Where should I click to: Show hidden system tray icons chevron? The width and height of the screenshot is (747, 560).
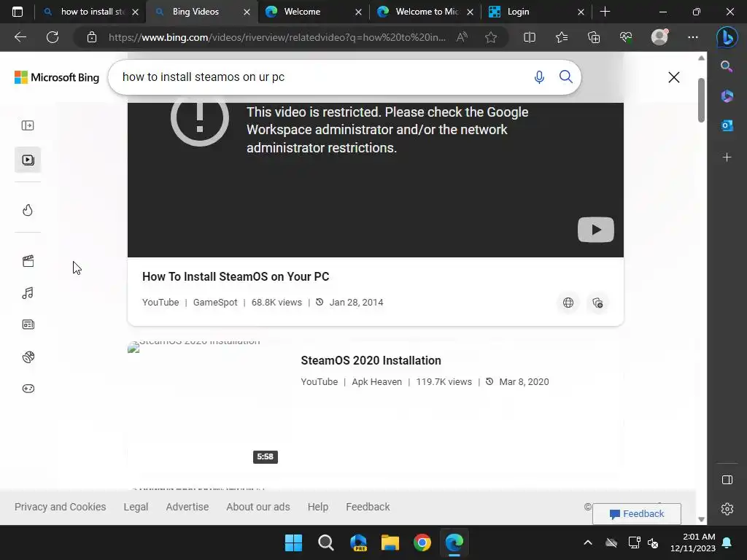coord(588,542)
